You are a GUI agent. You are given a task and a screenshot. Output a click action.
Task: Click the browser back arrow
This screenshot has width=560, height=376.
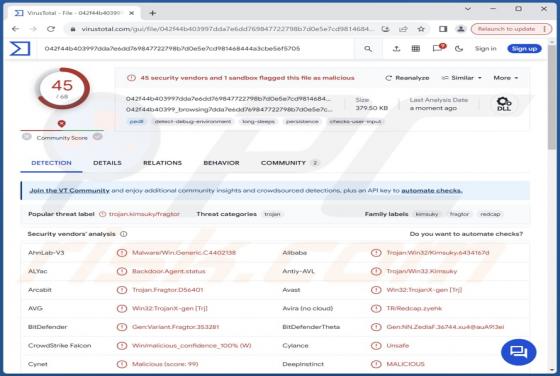[x=15, y=29]
